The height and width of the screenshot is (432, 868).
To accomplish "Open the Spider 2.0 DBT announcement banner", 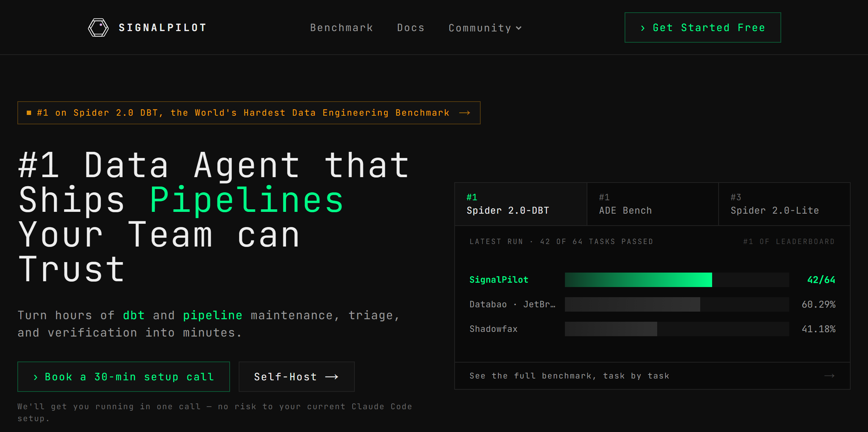I will (x=249, y=113).
